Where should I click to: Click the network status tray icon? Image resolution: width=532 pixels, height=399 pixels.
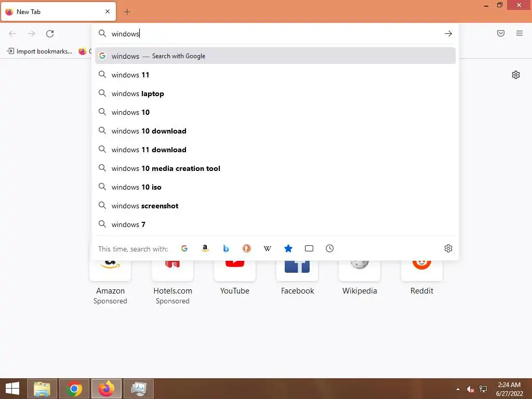click(483, 389)
